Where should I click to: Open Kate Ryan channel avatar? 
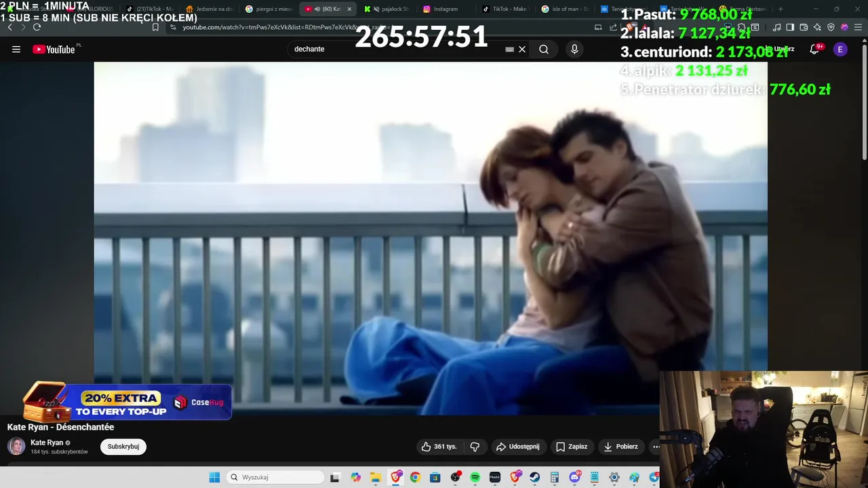click(x=16, y=446)
